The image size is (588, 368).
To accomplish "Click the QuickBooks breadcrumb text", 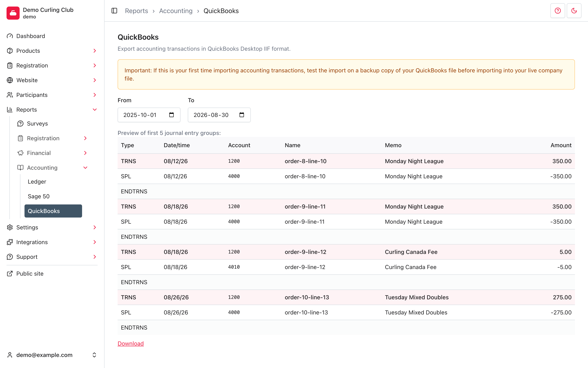I will (x=221, y=11).
